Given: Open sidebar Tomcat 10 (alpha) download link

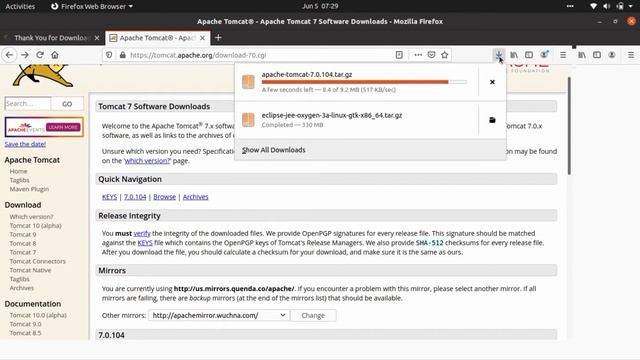Looking at the screenshot, I should tap(36, 226).
